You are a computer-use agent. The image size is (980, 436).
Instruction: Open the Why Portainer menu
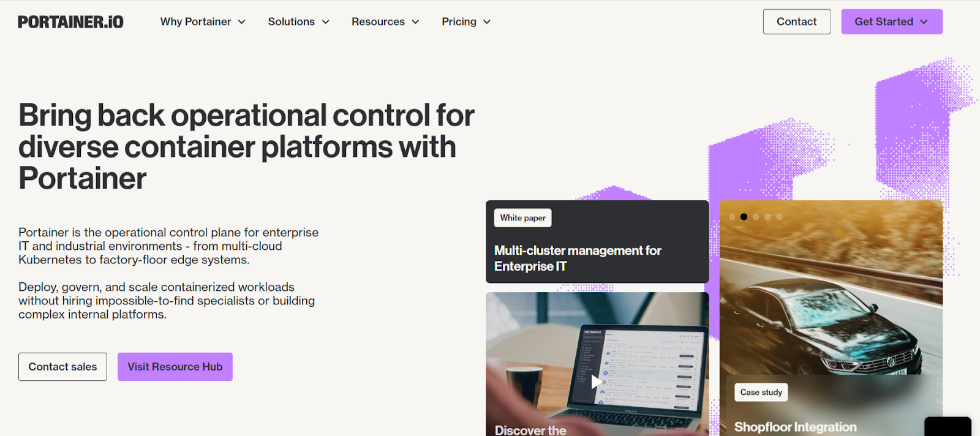(x=203, y=21)
